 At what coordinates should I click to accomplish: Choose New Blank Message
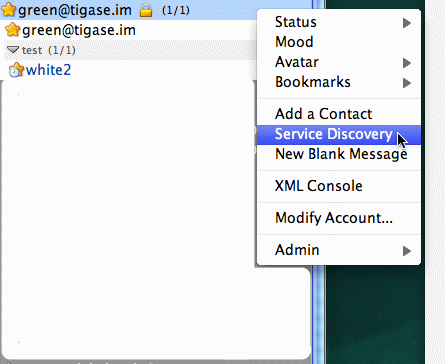pos(339,154)
